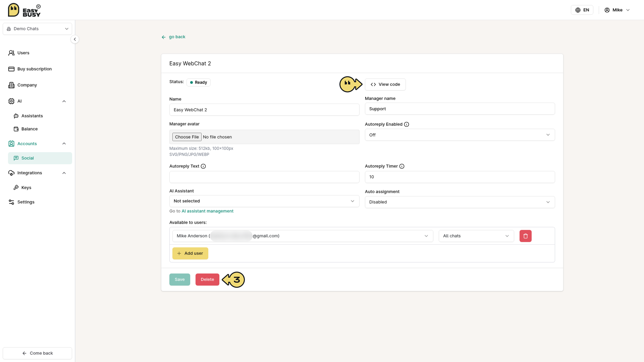The height and width of the screenshot is (362, 644).
Task: Click Choose File for manager avatar
Action: (x=187, y=137)
